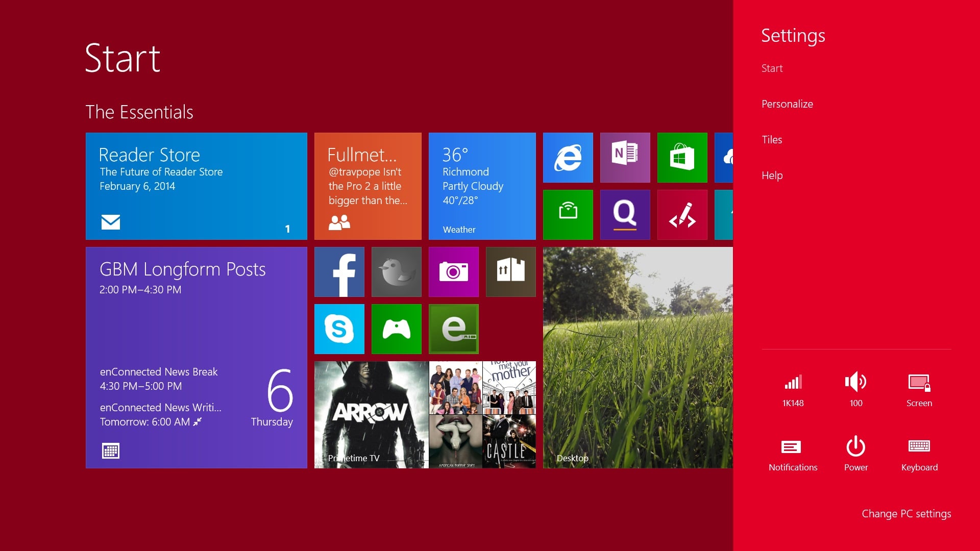Open the Desktop tile
The height and width of the screenshot is (551, 980).
[638, 358]
